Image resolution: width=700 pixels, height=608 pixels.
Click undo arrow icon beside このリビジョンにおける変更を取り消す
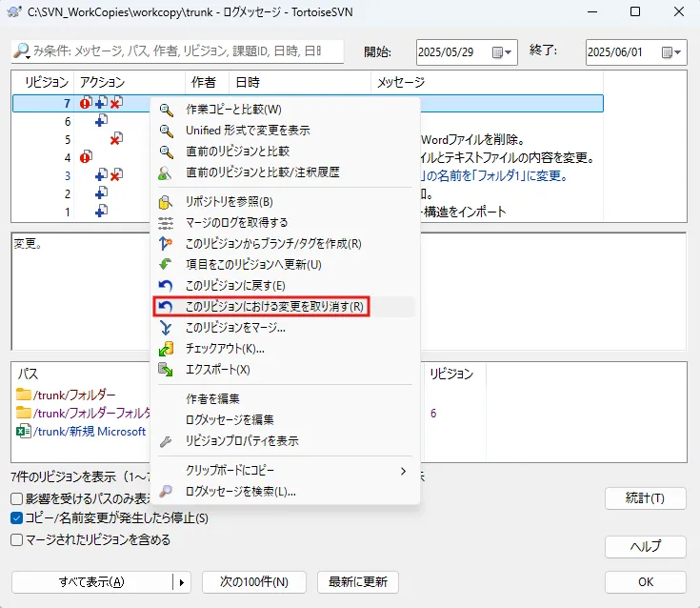click(x=165, y=307)
